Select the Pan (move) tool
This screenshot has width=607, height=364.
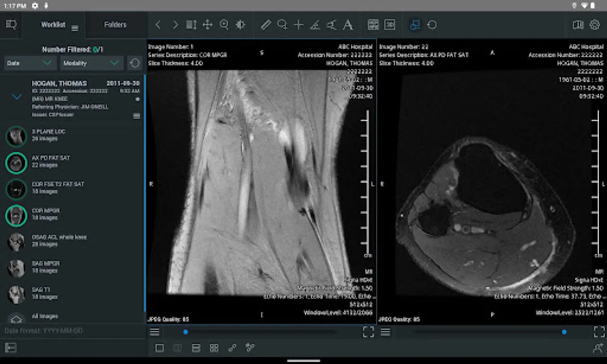pyautogui.click(x=207, y=25)
